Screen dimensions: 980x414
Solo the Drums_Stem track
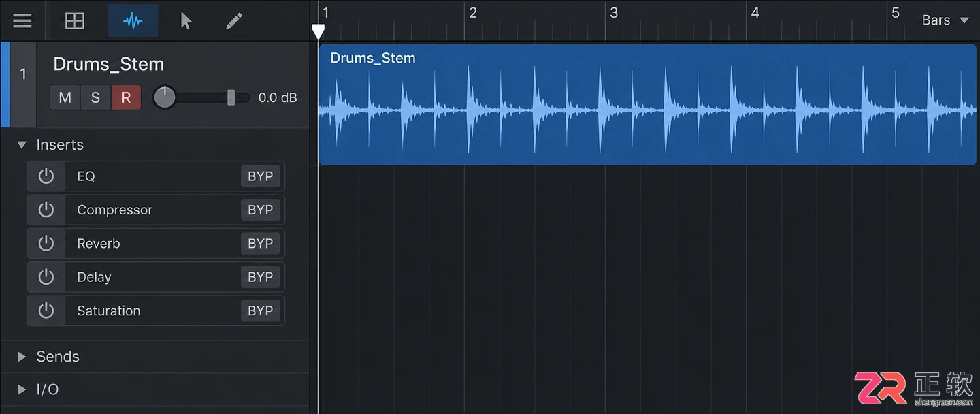pyautogui.click(x=95, y=97)
